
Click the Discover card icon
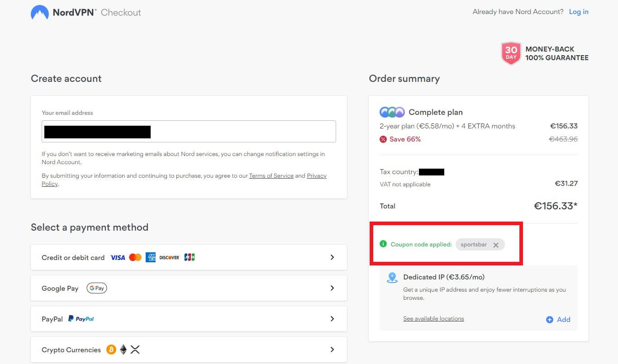pos(169,257)
